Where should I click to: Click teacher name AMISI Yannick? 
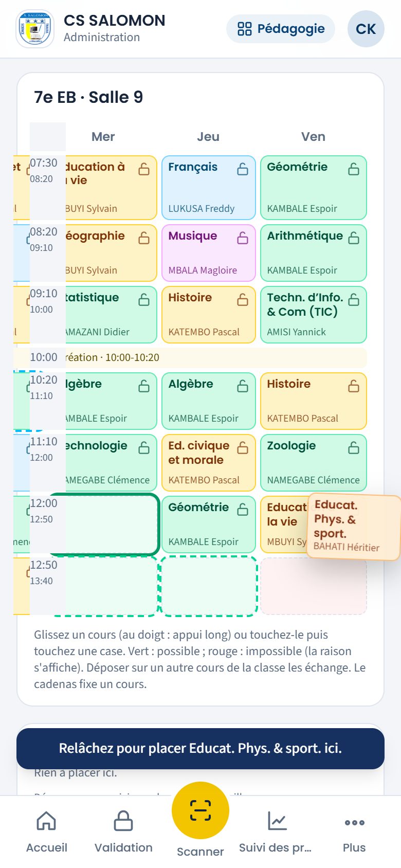(x=297, y=332)
